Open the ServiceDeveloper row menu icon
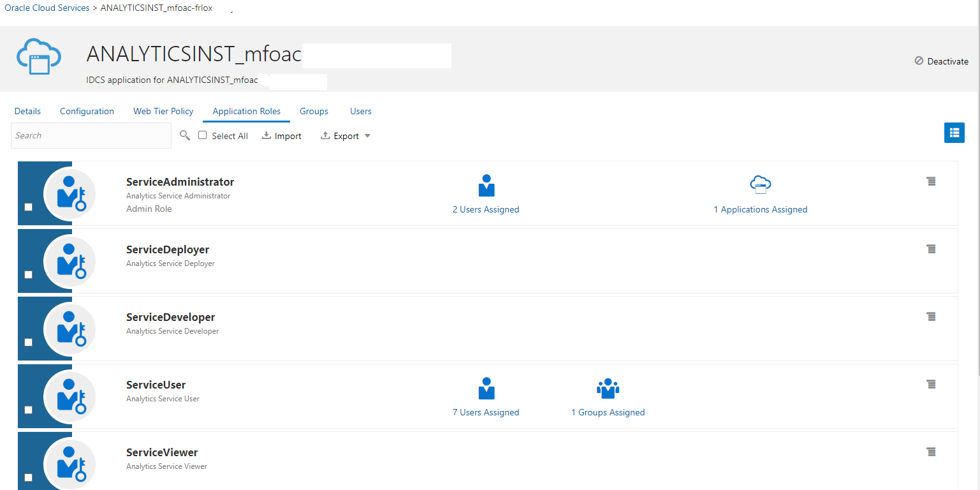The image size is (980, 490). (931, 317)
